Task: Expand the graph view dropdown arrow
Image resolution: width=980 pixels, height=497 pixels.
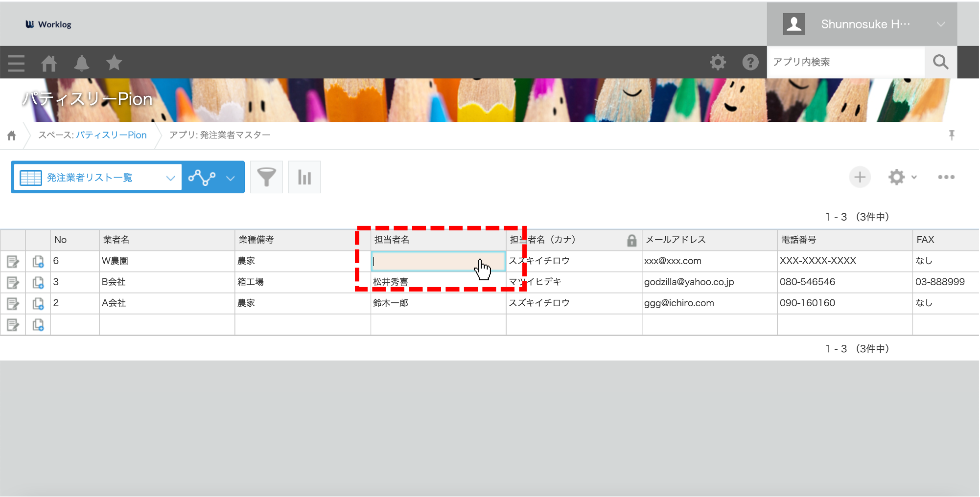Action: coord(231,178)
